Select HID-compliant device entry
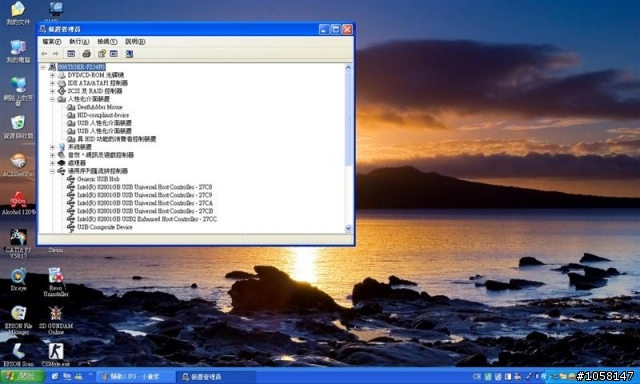This screenshot has width=640, height=384. (103, 115)
